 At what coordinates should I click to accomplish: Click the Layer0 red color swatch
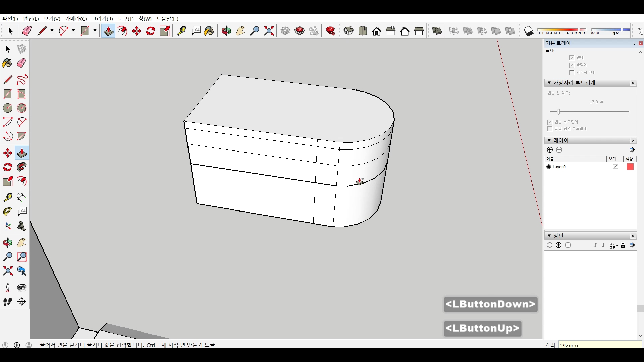630,167
